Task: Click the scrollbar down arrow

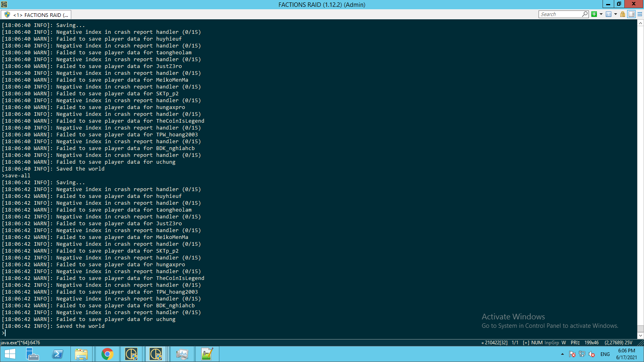Action: [x=640, y=335]
